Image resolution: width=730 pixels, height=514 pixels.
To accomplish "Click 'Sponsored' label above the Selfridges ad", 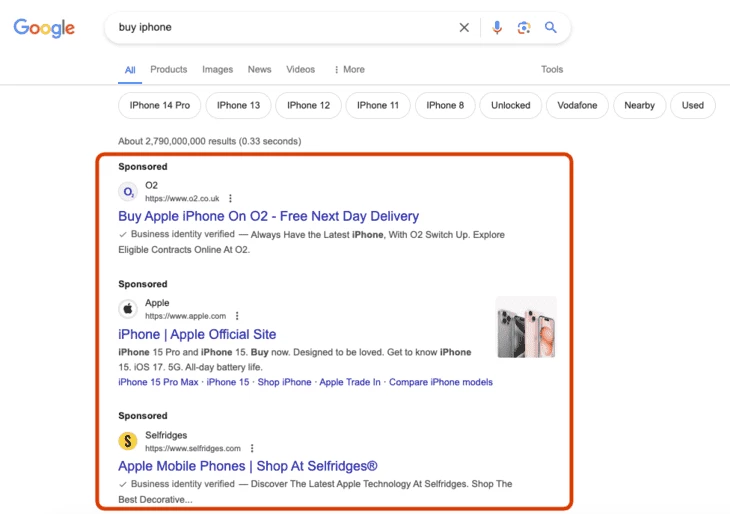I will [142, 416].
